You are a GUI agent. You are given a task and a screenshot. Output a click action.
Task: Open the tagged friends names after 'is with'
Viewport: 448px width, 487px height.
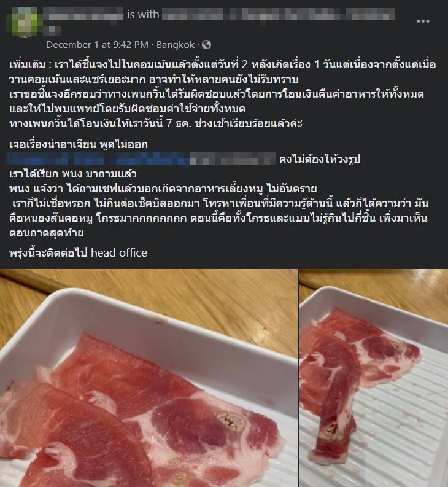coord(279,15)
